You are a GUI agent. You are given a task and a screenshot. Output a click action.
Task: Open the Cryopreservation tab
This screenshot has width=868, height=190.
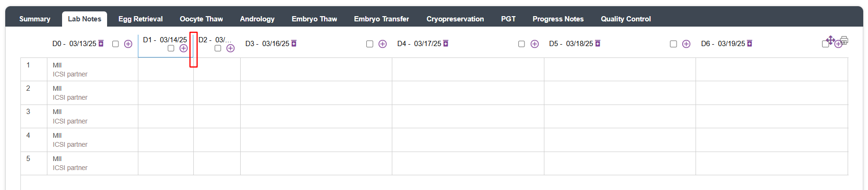[455, 19]
